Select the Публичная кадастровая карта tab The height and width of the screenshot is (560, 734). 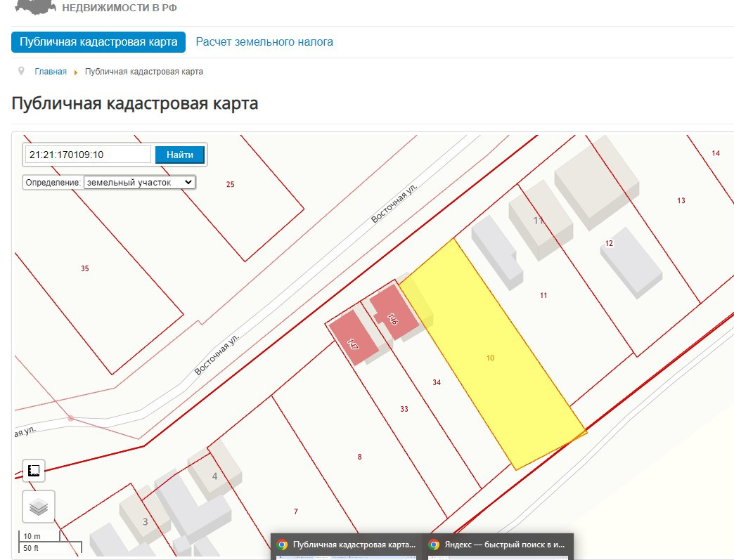(x=98, y=42)
